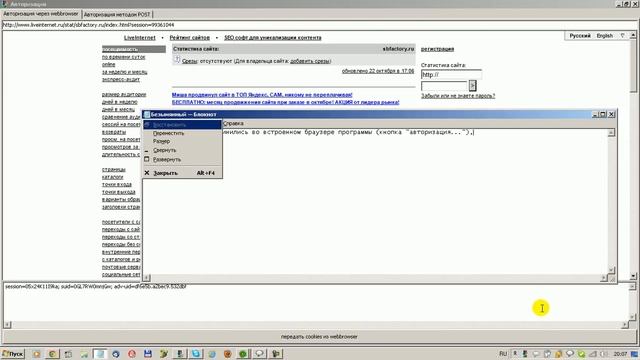640x360 pixels.
Task: Focus the password field below 'http://'
Action: (x=444, y=86)
